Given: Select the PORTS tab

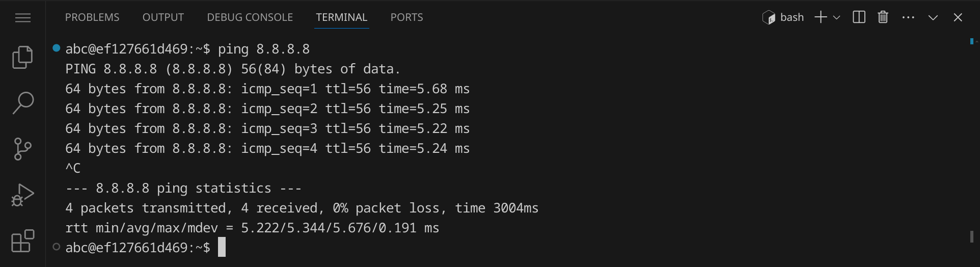Looking at the screenshot, I should tap(406, 17).
